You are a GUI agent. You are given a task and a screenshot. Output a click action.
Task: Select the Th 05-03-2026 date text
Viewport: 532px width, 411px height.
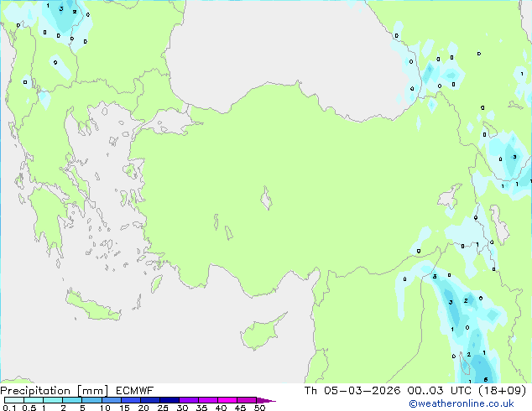click(352, 391)
